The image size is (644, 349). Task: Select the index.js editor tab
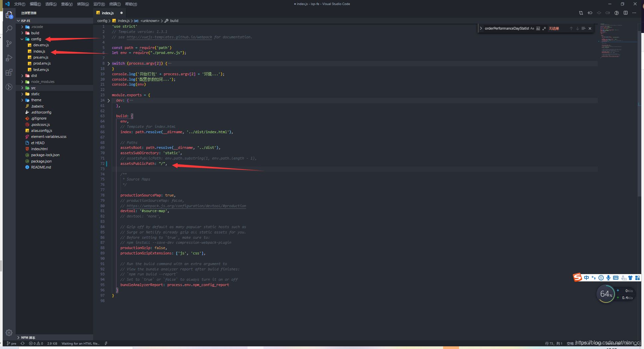pos(107,13)
